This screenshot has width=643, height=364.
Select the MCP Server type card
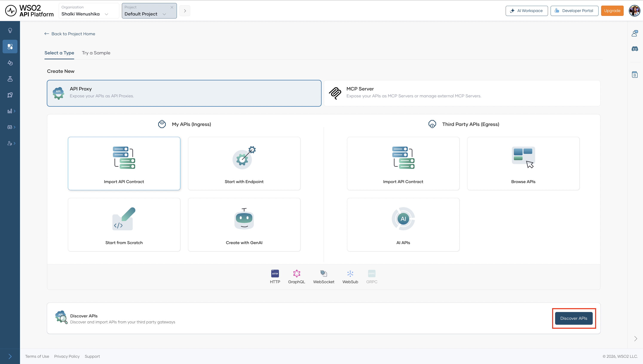462,93
